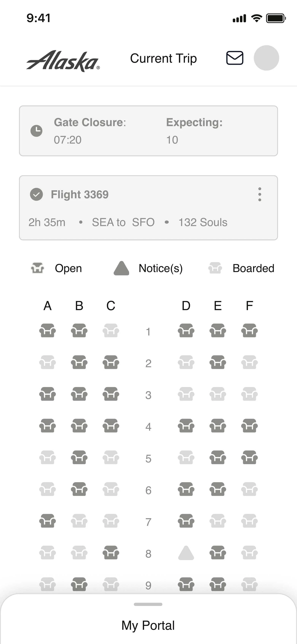Screen dimensions: 297x644
Task: Open the Flight 3369 details card
Action: [x=148, y=208]
